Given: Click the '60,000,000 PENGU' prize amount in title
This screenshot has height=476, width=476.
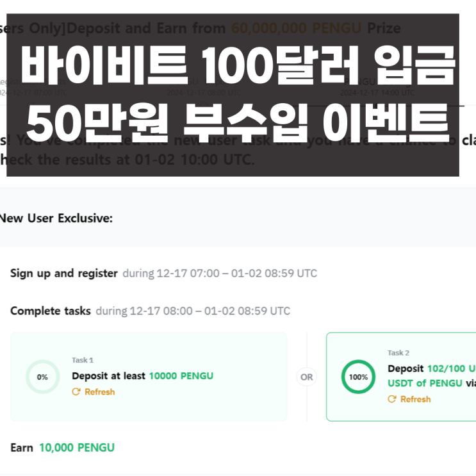Looking at the screenshot, I should [x=296, y=28].
